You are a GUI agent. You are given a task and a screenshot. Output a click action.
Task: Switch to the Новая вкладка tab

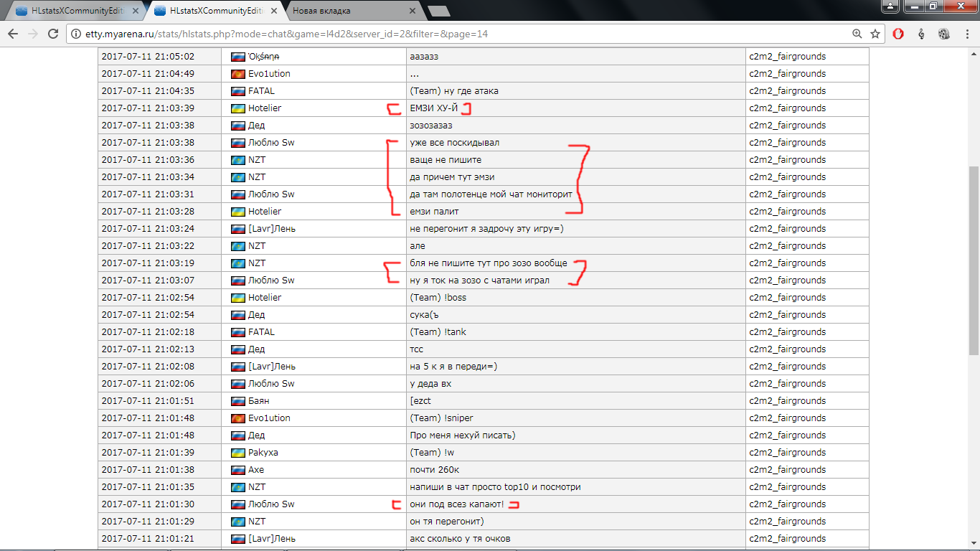[344, 11]
